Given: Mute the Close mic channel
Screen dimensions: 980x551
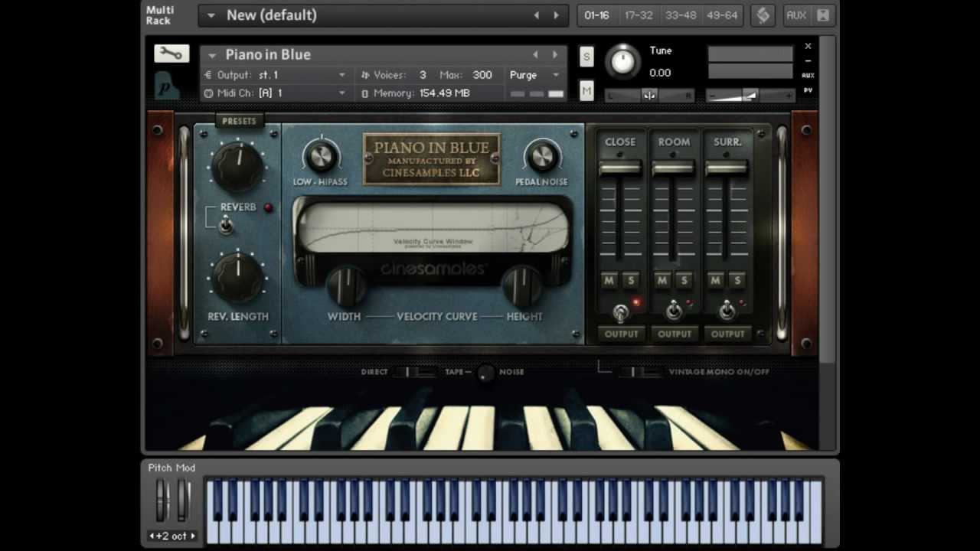Looking at the screenshot, I should point(609,281).
